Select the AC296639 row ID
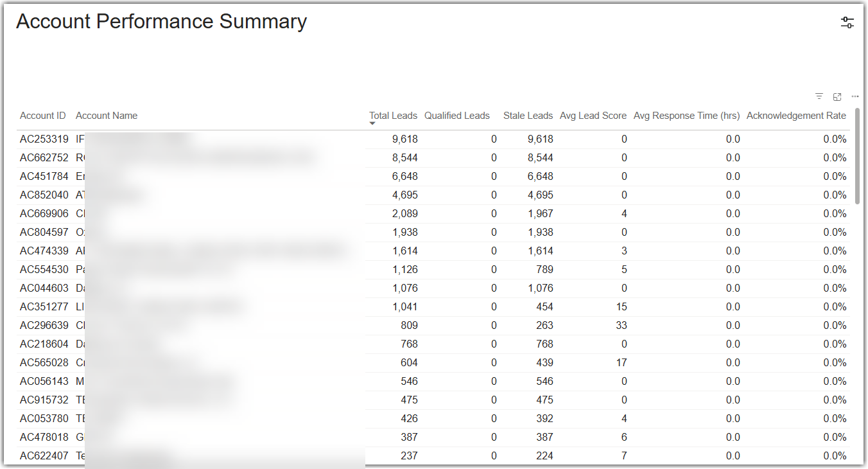This screenshot has height=469, width=868. (x=44, y=326)
